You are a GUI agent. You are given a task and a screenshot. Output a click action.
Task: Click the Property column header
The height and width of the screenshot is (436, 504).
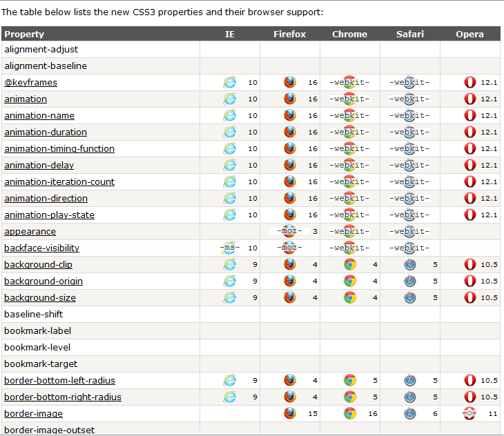[24, 34]
